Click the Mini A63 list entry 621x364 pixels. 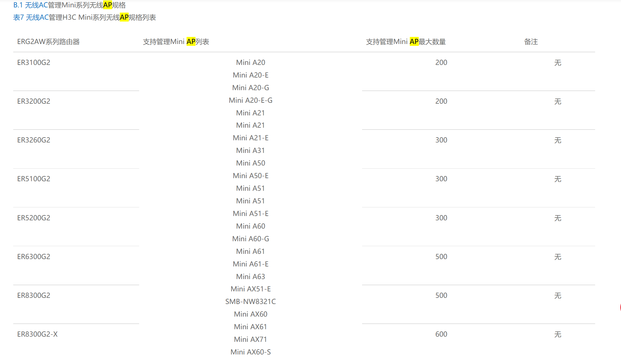point(250,277)
